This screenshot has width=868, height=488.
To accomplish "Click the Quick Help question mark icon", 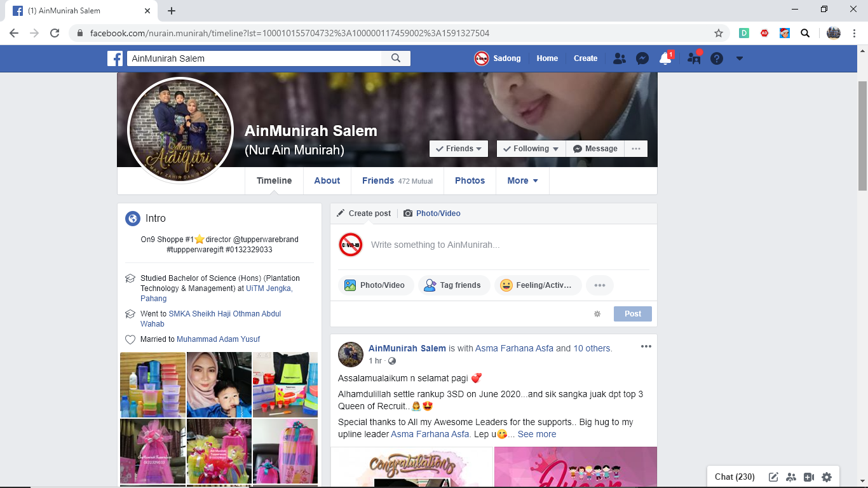I will 717,58.
